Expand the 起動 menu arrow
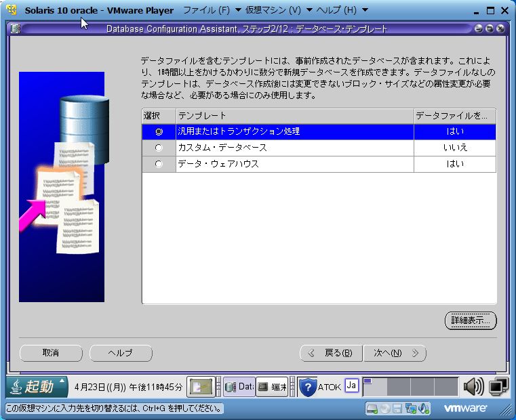The height and width of the screenshot is (420, 516). [62, 381]
